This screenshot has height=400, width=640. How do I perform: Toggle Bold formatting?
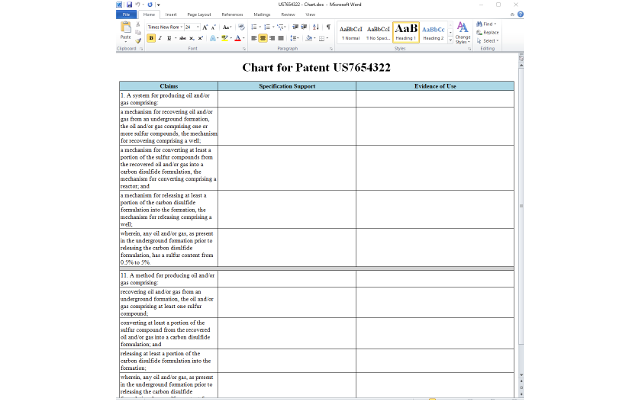point(151,38)
